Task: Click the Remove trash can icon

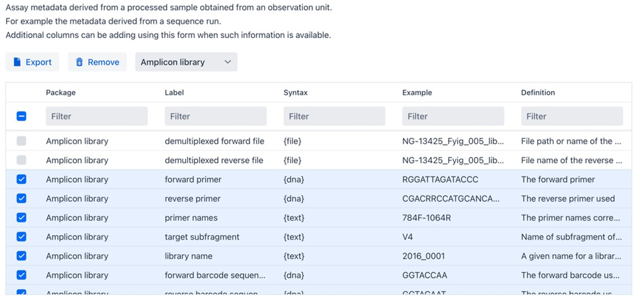Action: (79, 62)
